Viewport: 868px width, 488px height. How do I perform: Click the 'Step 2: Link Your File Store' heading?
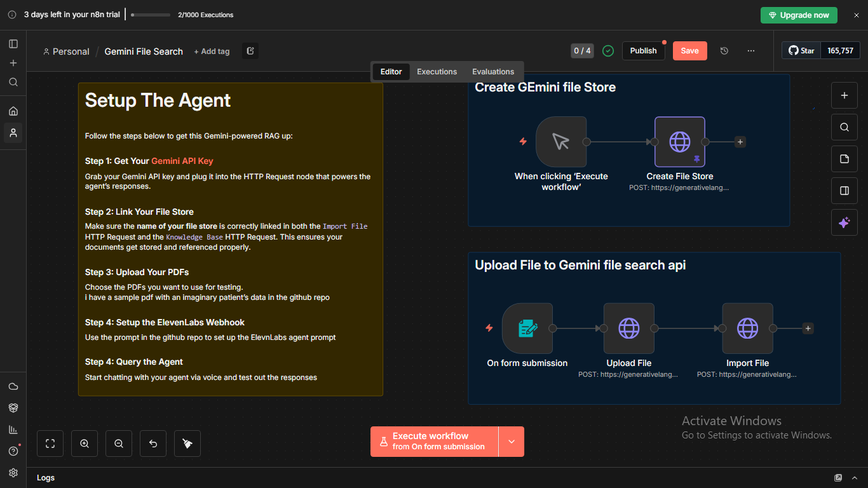[139, 212]
